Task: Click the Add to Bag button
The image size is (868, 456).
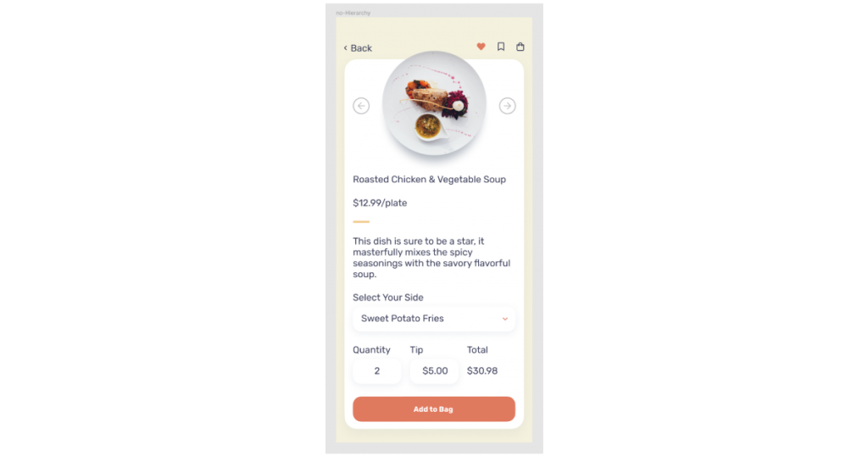Action: (x=434, y=409)
